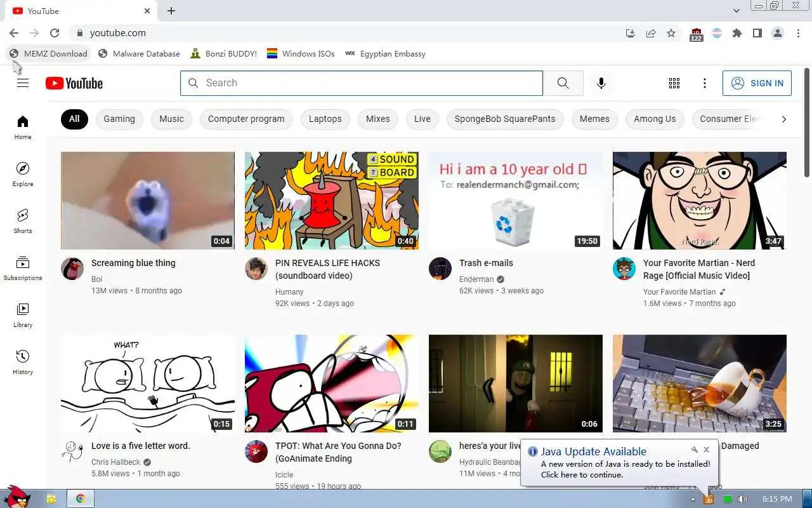Click the magnifier search button
The image size is (812, 508).
click(x=563, y=83)
